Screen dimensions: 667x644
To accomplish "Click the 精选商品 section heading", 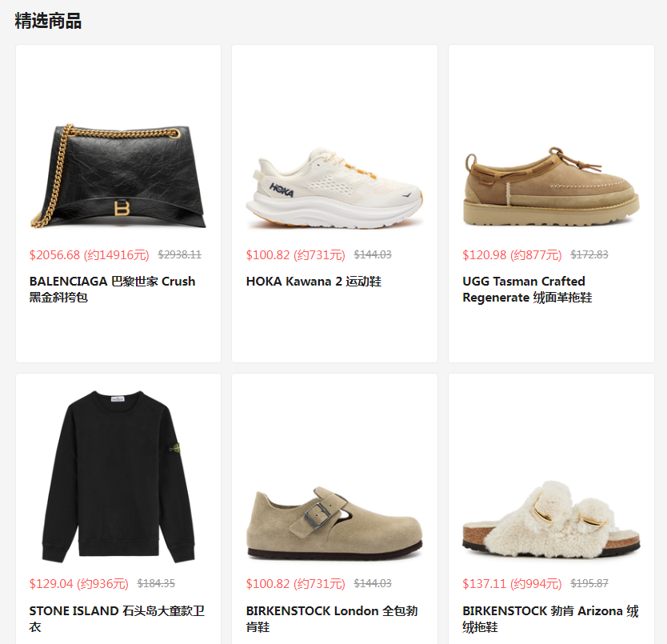I will click(x=48, y=21).
